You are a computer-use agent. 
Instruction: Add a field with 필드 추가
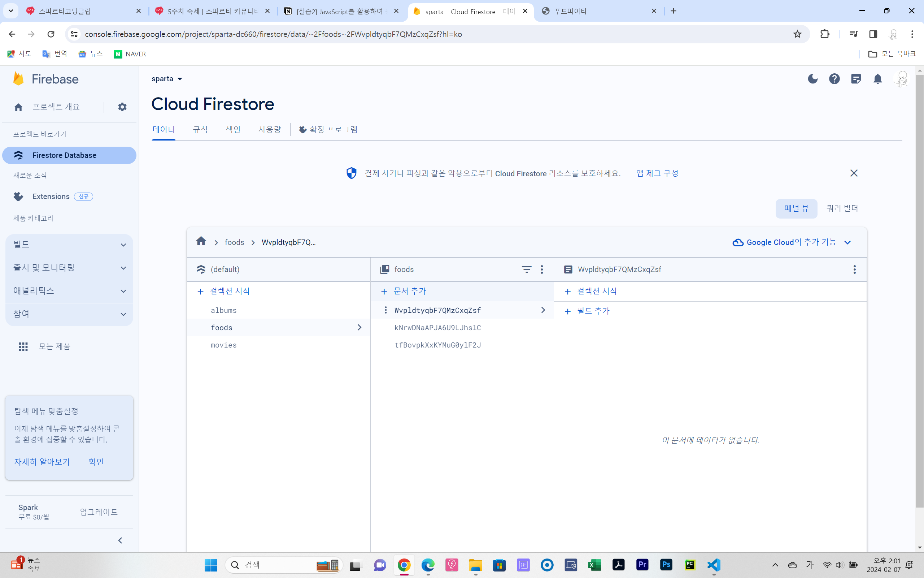587,311
